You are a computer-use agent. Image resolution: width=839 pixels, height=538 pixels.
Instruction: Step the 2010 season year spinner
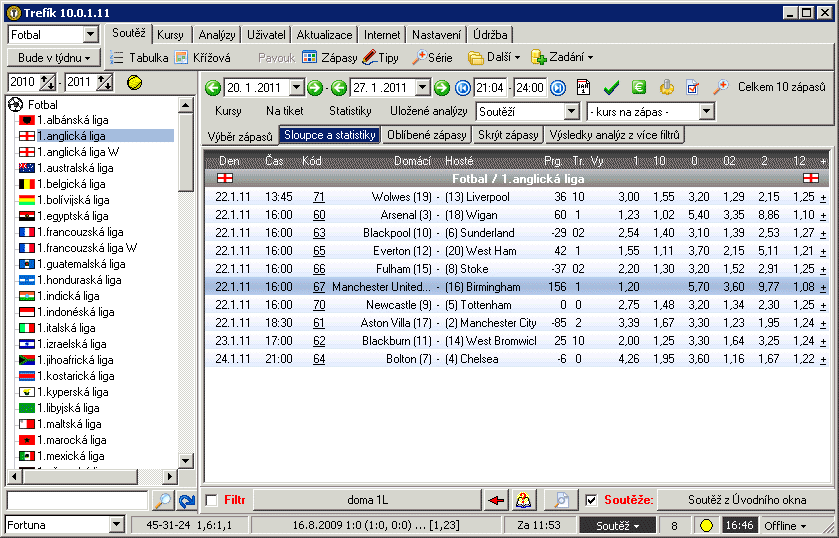tap(48, 82)
